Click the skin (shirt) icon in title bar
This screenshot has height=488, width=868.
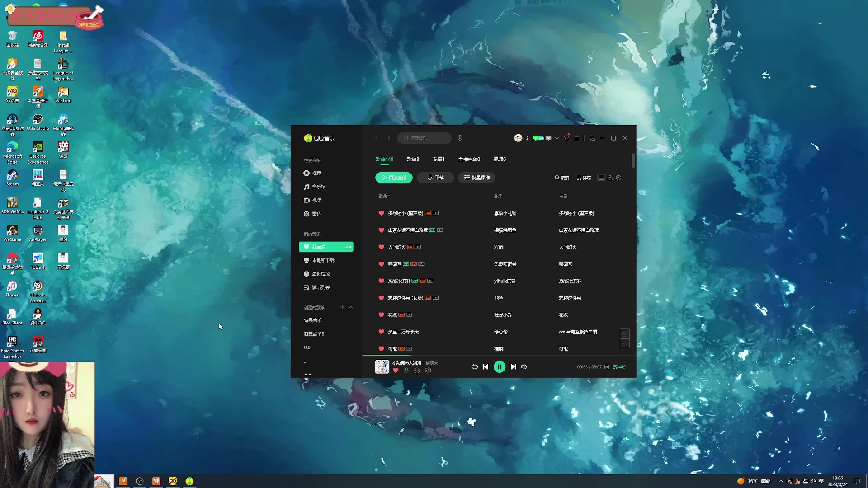tap(566, 138)
